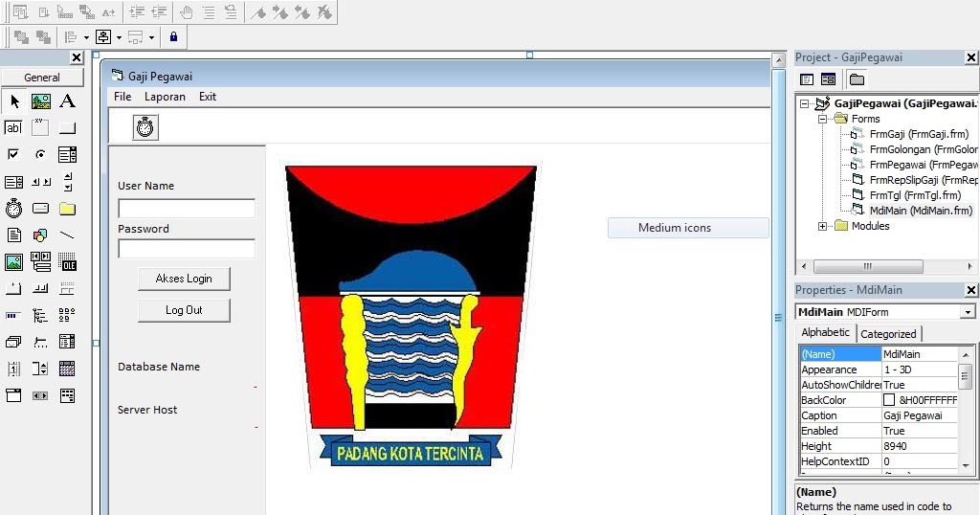The height and width of the screenshot is (515, 980).
Task: Click the Exit menu item
Action: [208, 97]
